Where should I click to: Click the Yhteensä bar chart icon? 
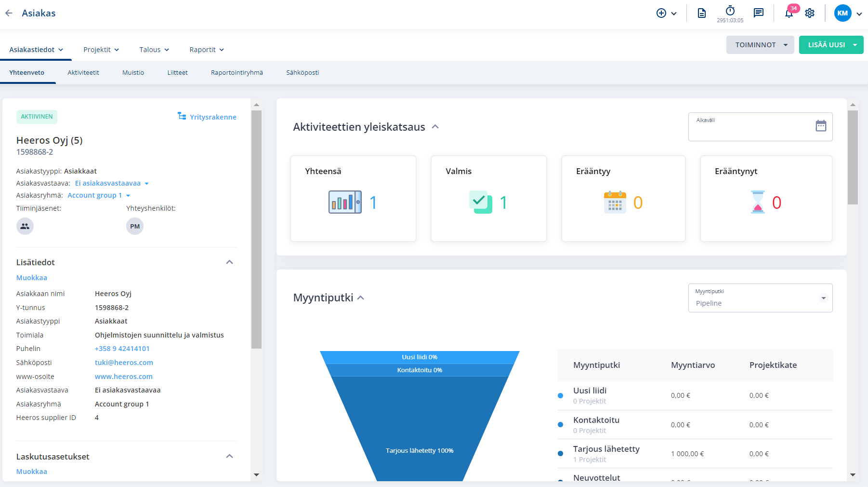(345, 202)
